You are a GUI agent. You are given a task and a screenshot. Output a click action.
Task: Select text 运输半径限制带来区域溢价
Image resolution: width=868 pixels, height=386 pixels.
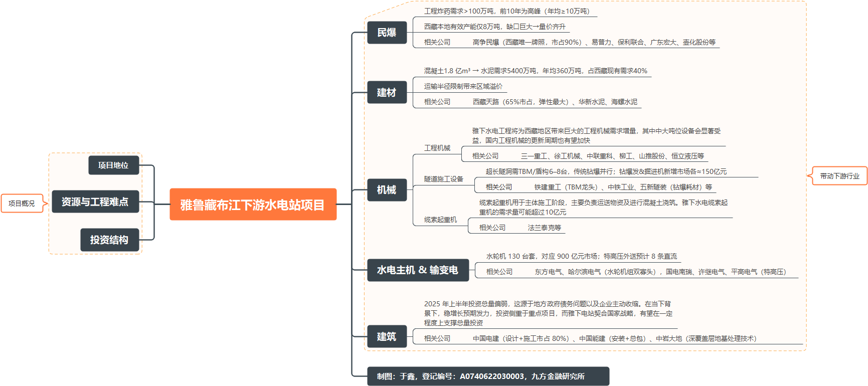[463, 86]
